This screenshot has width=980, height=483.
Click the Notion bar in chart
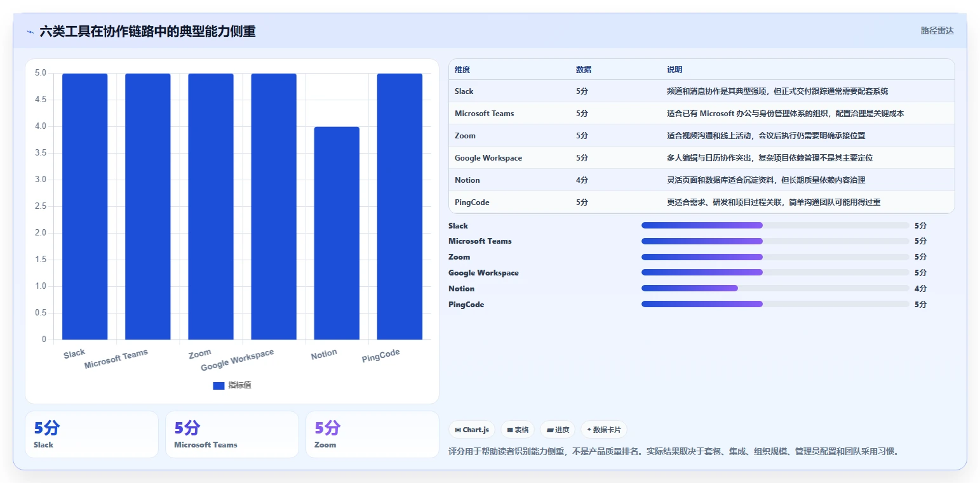(x=337, y=233)
